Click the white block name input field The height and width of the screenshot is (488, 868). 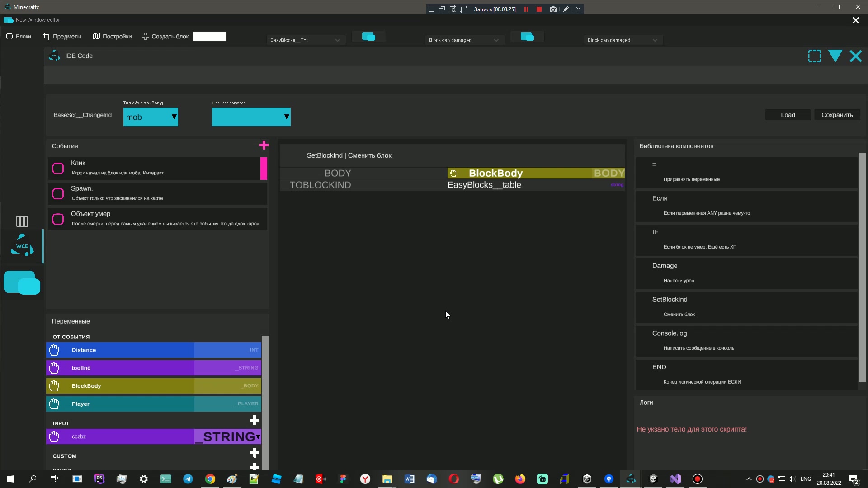pyautogui.click(x=210, y=37)
